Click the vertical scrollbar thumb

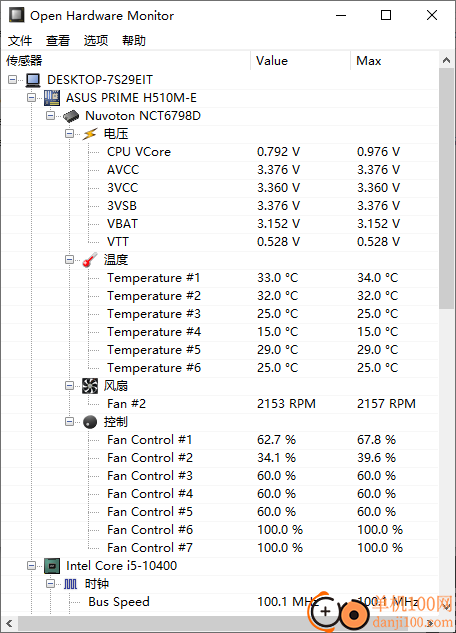tap(446, 189)
